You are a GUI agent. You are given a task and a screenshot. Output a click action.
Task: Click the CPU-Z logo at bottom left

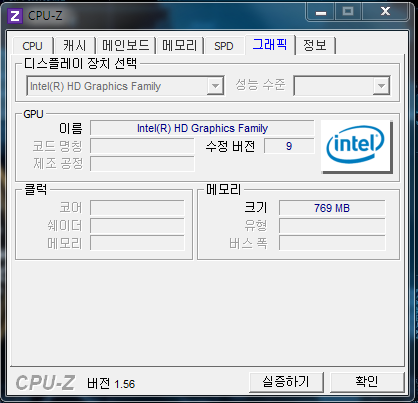point(45,383)
